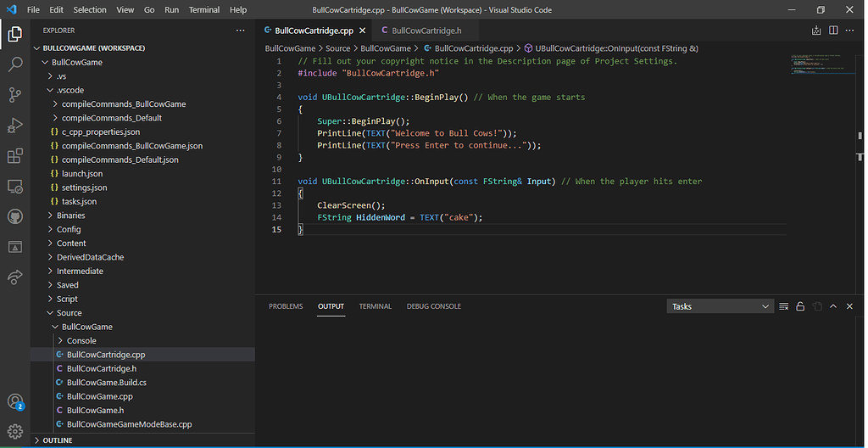Switch to the BullCowCartridge.h editor tab
The image size is (868, 448).
pyautogui.click(x=426, y=31)
